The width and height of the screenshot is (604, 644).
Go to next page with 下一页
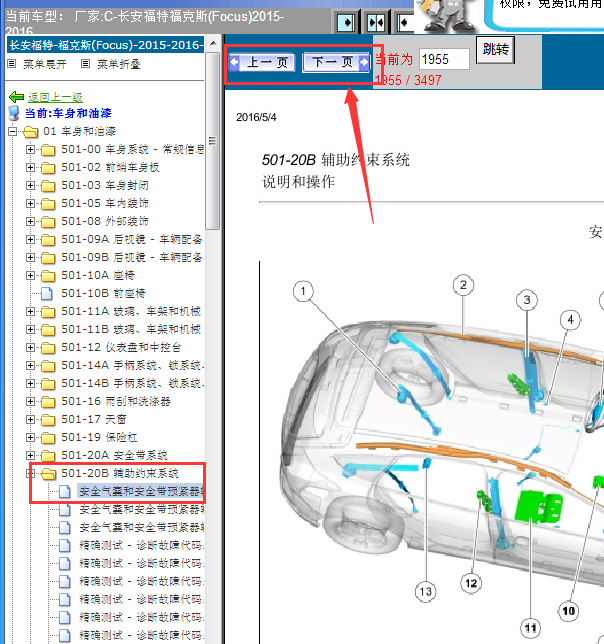tap(336, 62)
